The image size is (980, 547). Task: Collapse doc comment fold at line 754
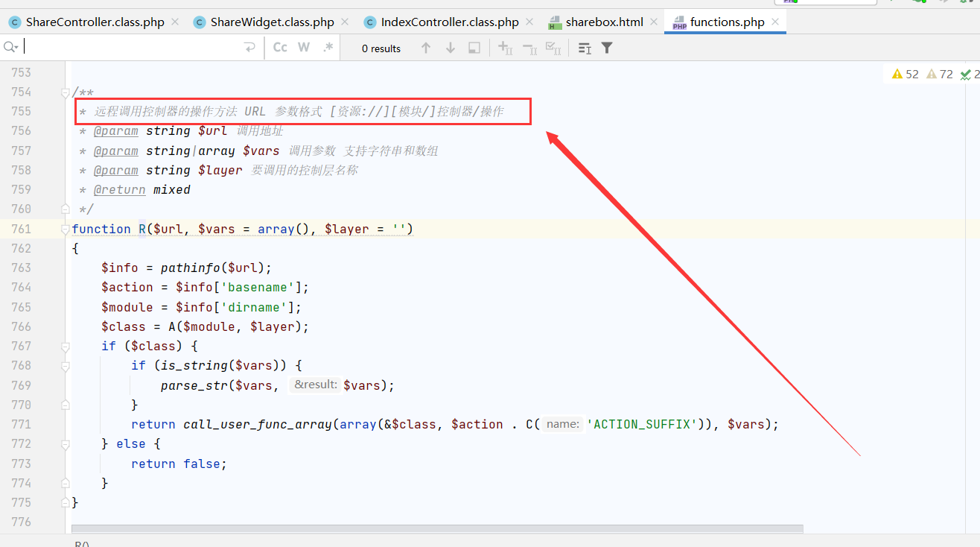click(x=66, y=92)
